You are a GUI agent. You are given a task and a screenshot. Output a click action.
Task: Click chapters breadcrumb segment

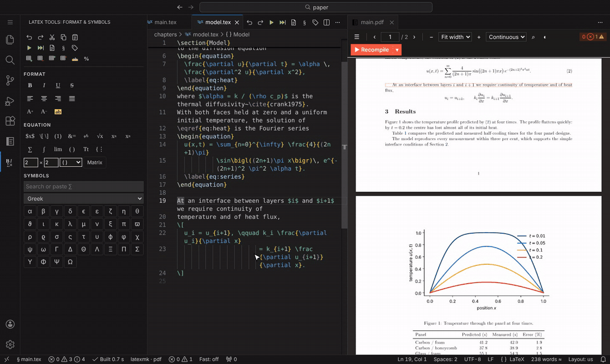(165, 34)
